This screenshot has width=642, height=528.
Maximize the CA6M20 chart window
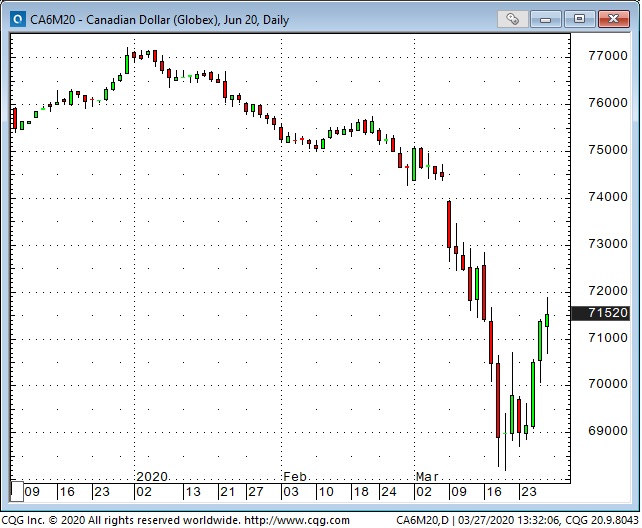tap(579, 19)
